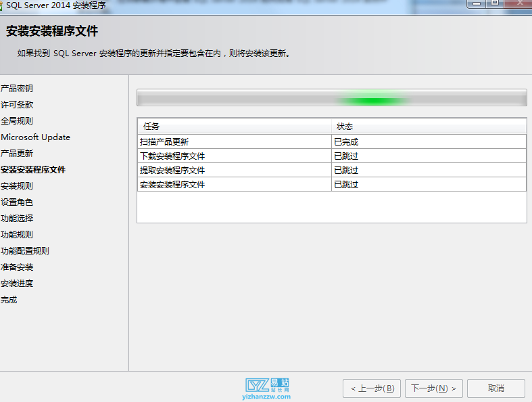Select 设置角色 step in sidebar
The image size is (532, 402).
point(17,202)
